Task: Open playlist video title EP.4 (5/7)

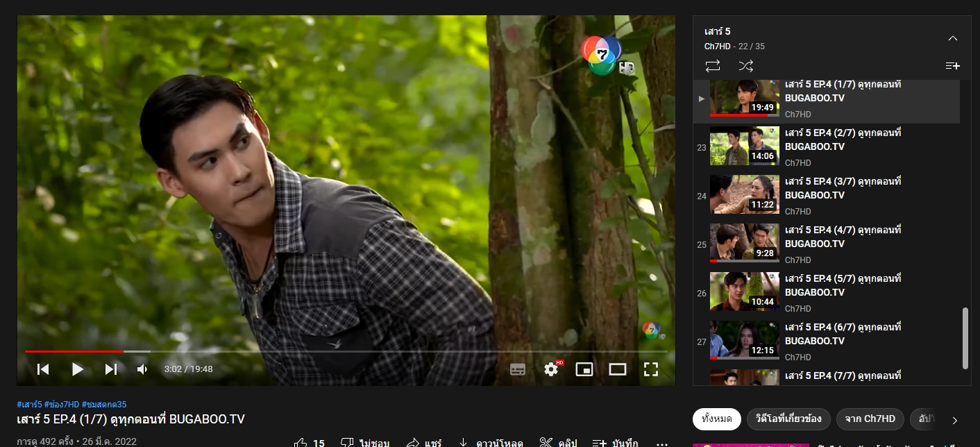Action: pos(843,285)
